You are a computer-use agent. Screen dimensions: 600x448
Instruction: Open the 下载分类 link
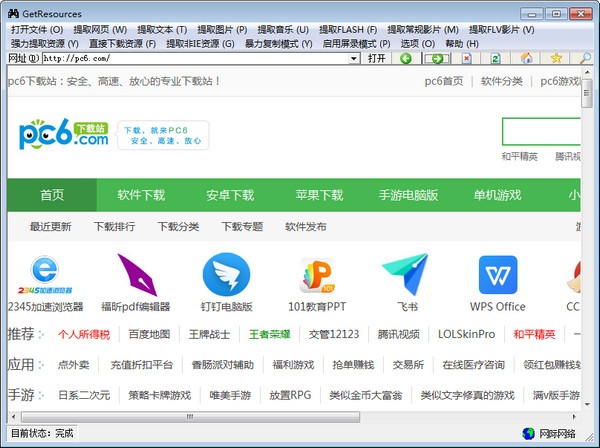178,226
